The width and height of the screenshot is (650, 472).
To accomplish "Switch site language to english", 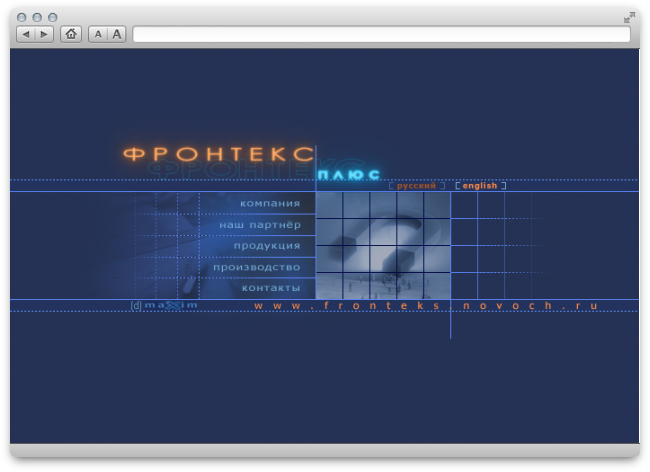I will (x=480, y=186).
